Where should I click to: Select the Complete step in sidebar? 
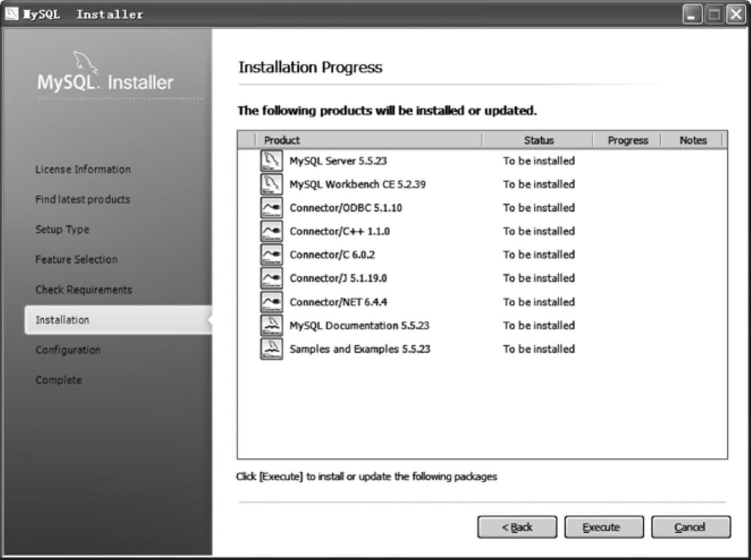(58, 380)
